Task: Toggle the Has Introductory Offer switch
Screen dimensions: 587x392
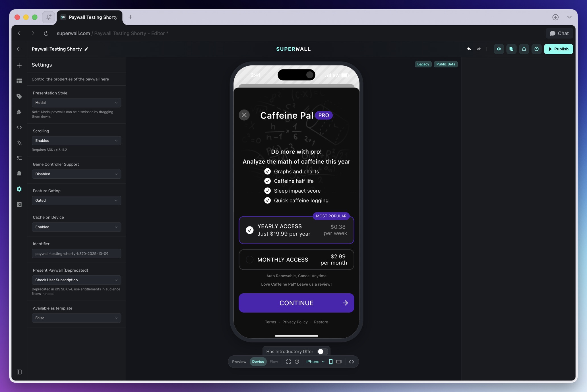Action: (323, 352)
